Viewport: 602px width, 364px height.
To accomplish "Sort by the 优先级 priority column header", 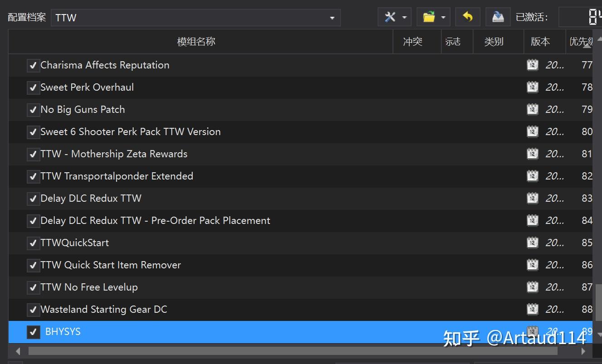I will (580, 42).
